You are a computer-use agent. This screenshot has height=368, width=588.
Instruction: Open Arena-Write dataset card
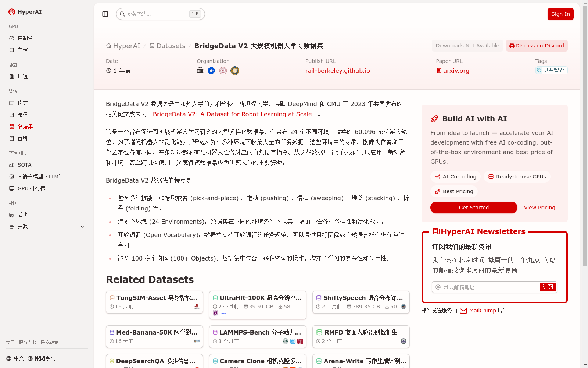pos(361,361)
